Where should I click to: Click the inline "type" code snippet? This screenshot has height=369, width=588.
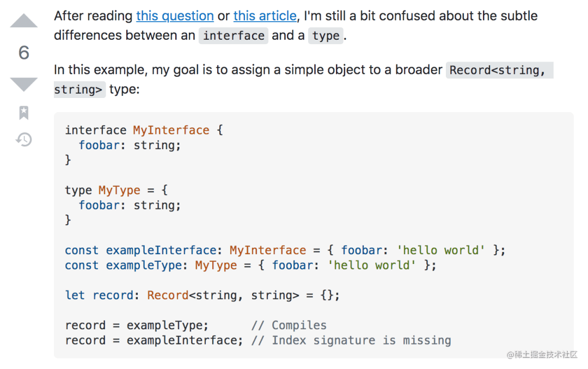(x=326, y=36)
